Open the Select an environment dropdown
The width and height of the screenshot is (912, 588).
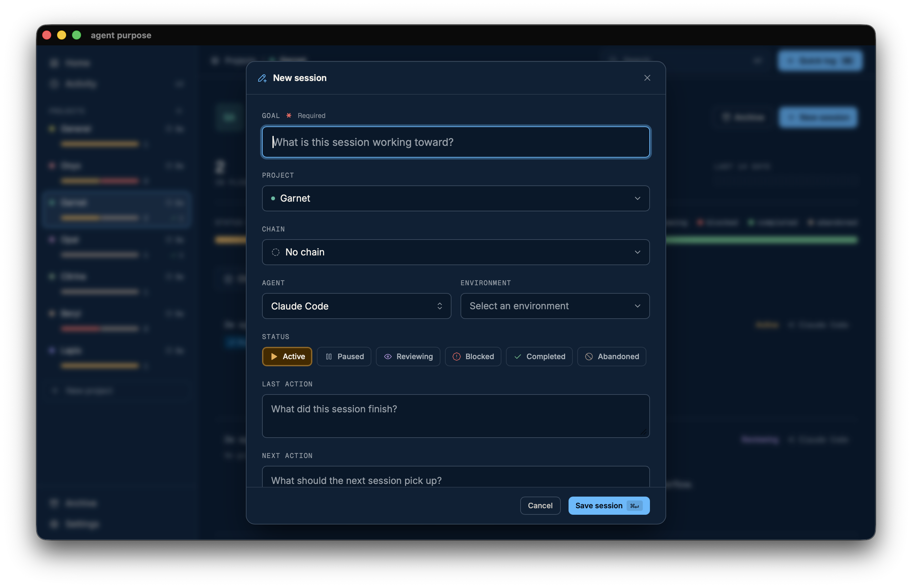tap(555, 306)
